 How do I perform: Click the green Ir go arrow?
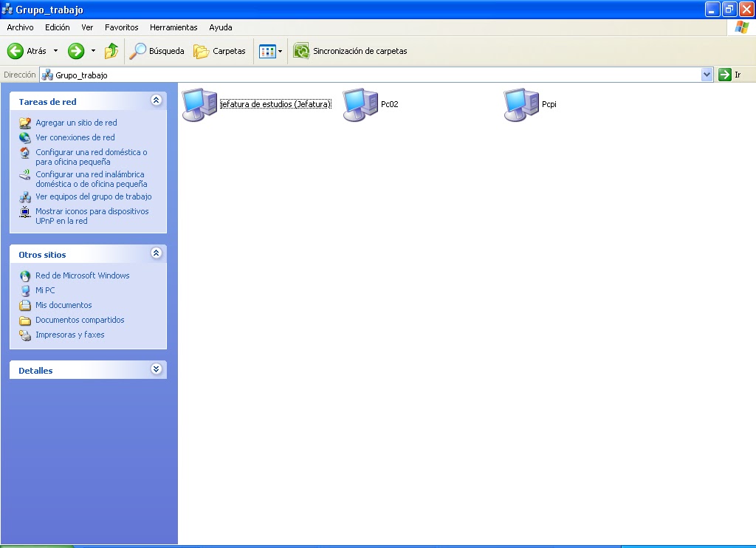[725, 75]
